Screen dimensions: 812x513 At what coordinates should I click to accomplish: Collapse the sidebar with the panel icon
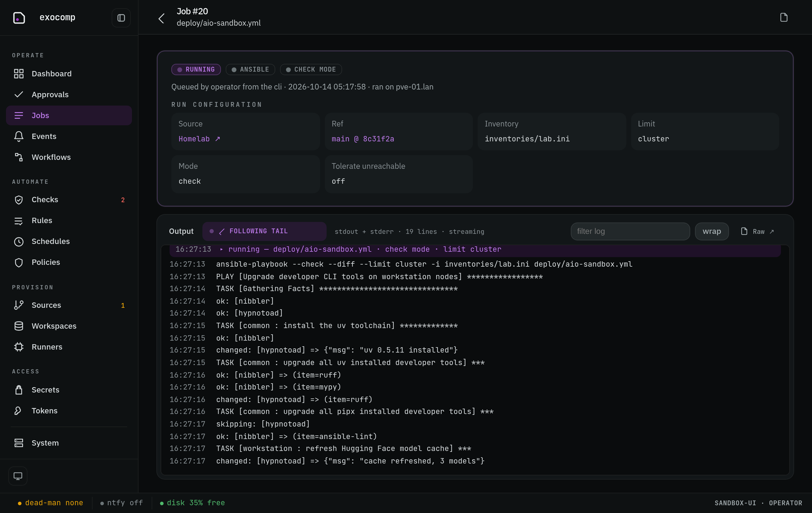coord(121,18)
